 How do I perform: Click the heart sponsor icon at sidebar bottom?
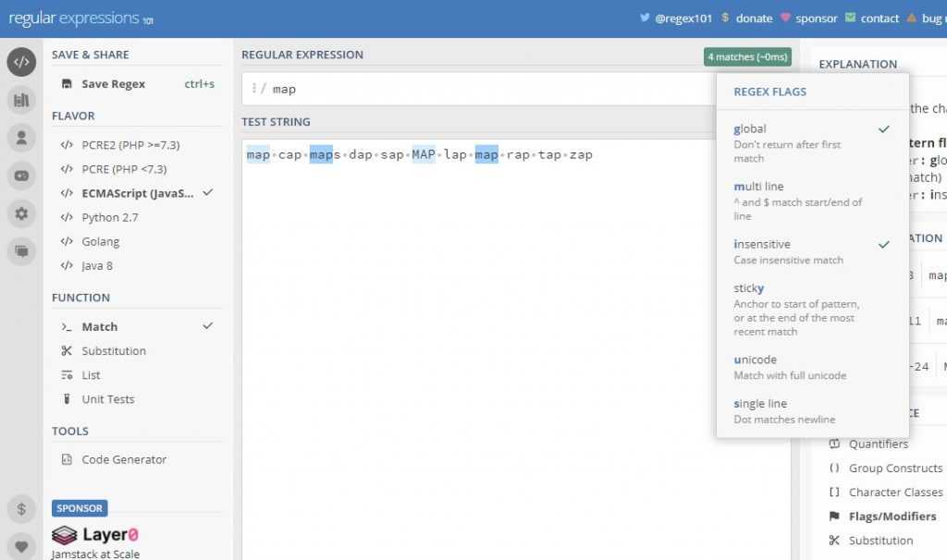coord(21,546)
